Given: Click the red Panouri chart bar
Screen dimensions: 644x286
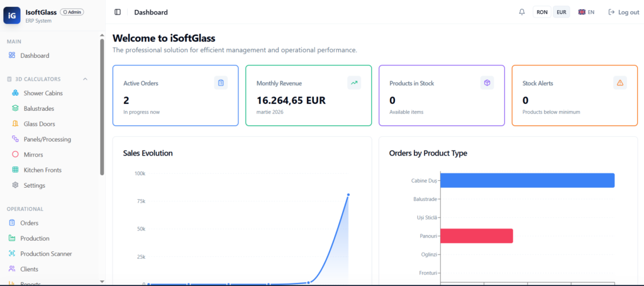Looking at the screenshot, I should pos(476,236).
